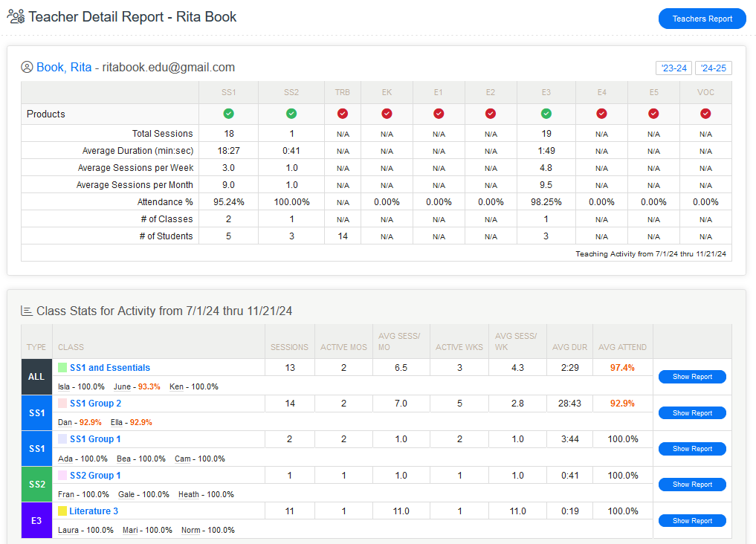Image resolution: width=756 pixels, height=544 pixels.
Task: Open the Teachers Report button
Action: click(702, 19)
